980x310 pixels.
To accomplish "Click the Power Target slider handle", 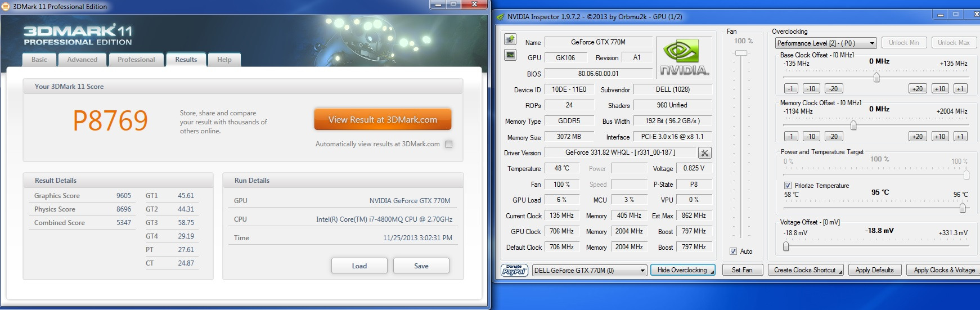I will [x=966, y=175].
